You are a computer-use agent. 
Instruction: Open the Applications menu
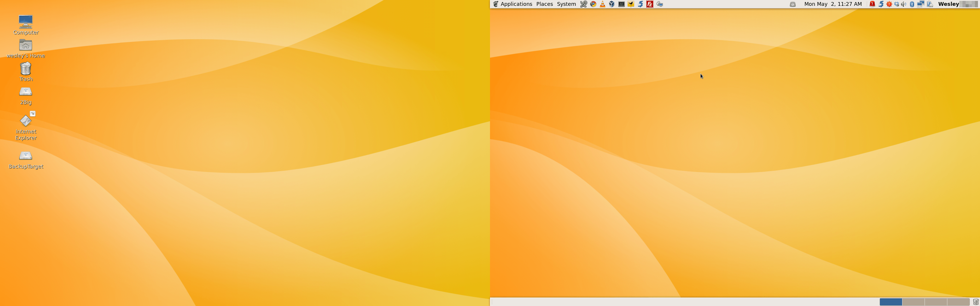pyautogui.click(x=516, y=4)
